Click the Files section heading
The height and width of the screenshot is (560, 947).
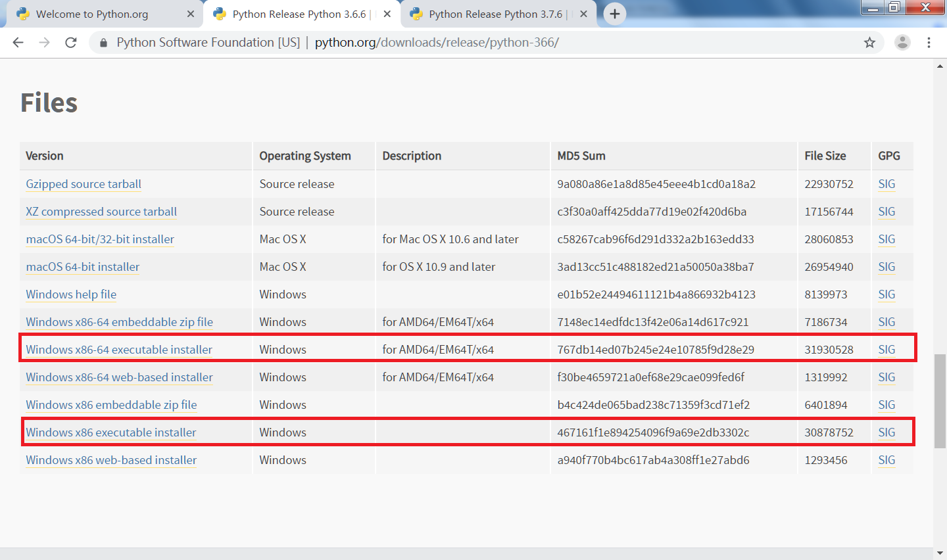pyautogui.click(x=49, y=103)
